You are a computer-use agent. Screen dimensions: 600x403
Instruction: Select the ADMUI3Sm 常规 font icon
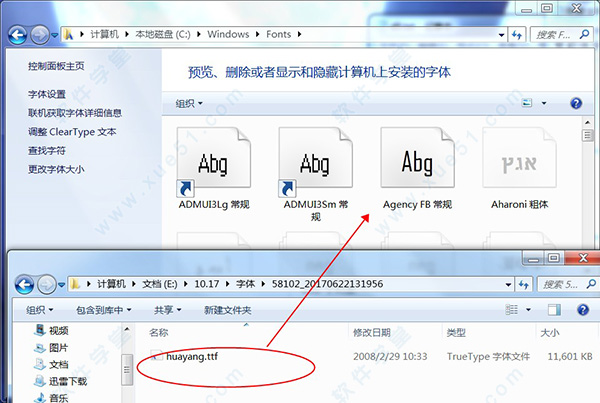(315, 162)
